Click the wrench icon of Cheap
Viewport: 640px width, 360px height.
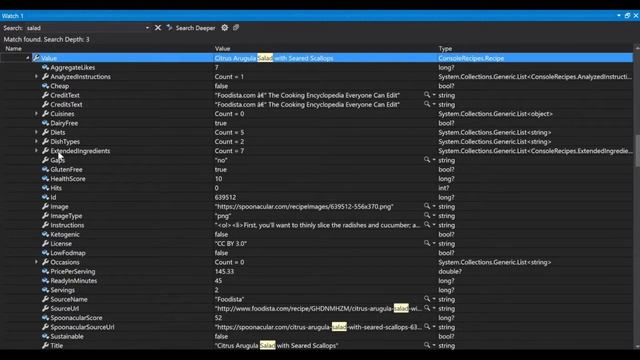pyautogui.click(x=45, y=86)
